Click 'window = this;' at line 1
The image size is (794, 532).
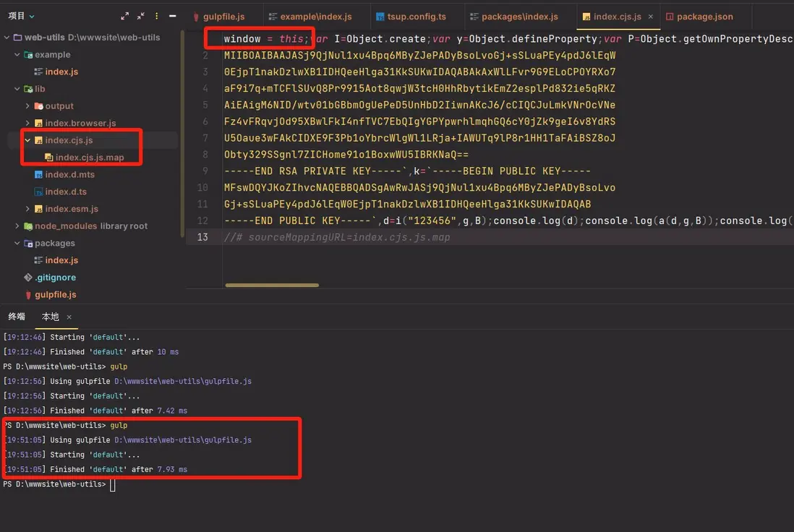coord(266,39)
